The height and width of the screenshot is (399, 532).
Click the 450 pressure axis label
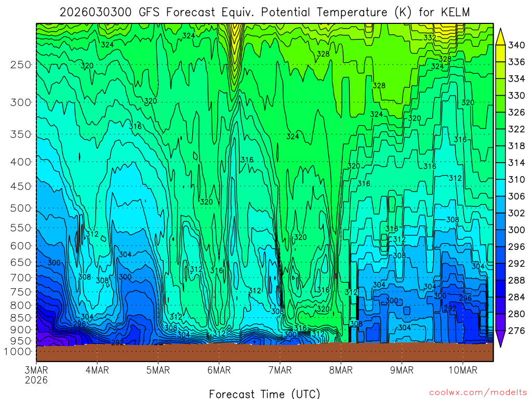point(21,187)
